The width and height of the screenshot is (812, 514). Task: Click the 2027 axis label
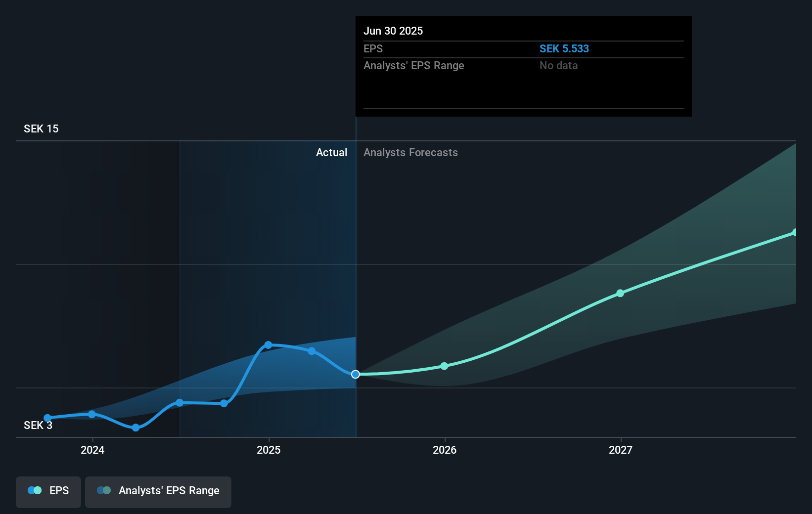(621, 450)
